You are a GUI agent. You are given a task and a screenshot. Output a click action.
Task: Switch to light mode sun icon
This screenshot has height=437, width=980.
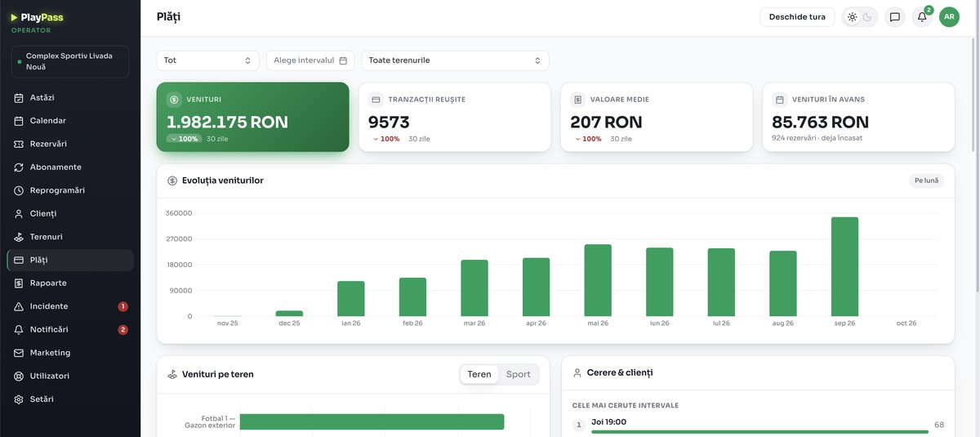pos(853,17)
